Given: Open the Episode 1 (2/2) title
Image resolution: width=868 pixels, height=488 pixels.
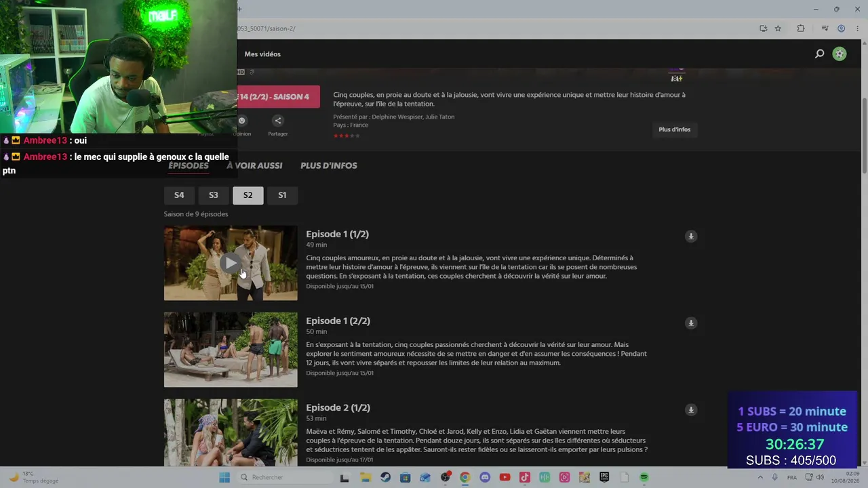Looking at the screenshot, I should pos(338,321).
